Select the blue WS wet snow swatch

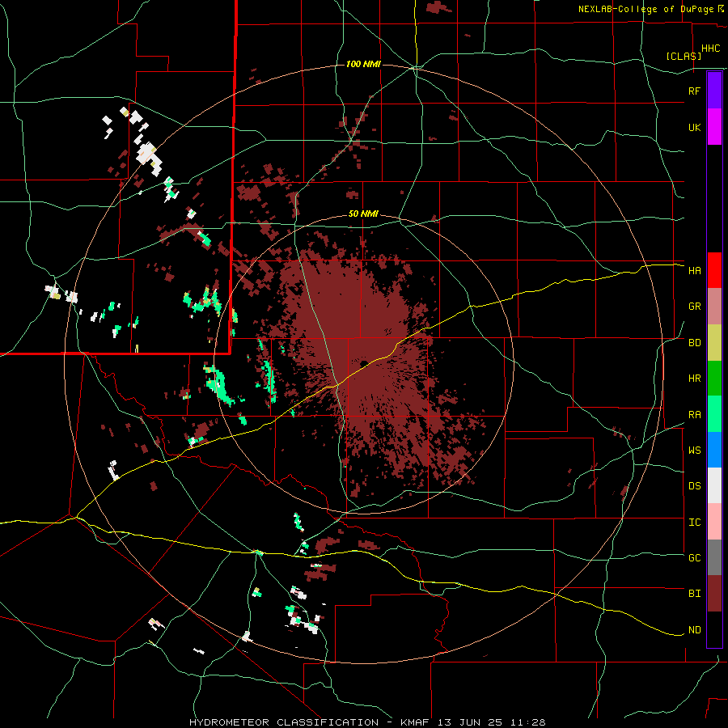pos(714,450)
